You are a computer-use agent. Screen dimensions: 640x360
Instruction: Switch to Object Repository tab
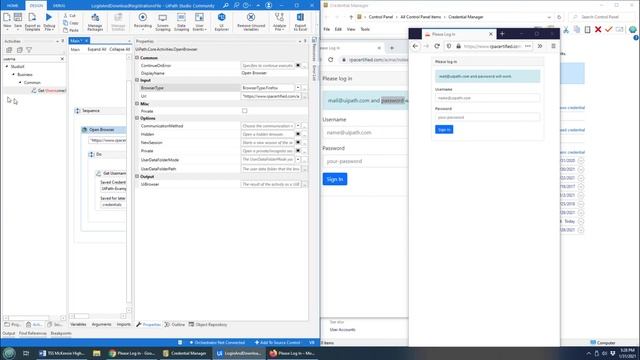point(208,324)
